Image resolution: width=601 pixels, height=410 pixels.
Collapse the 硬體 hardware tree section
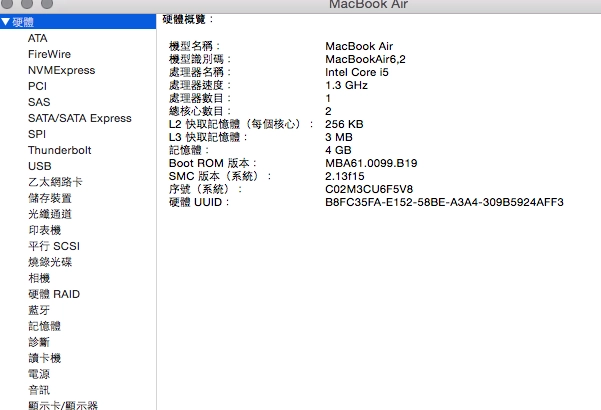click(x=5, y=22)
